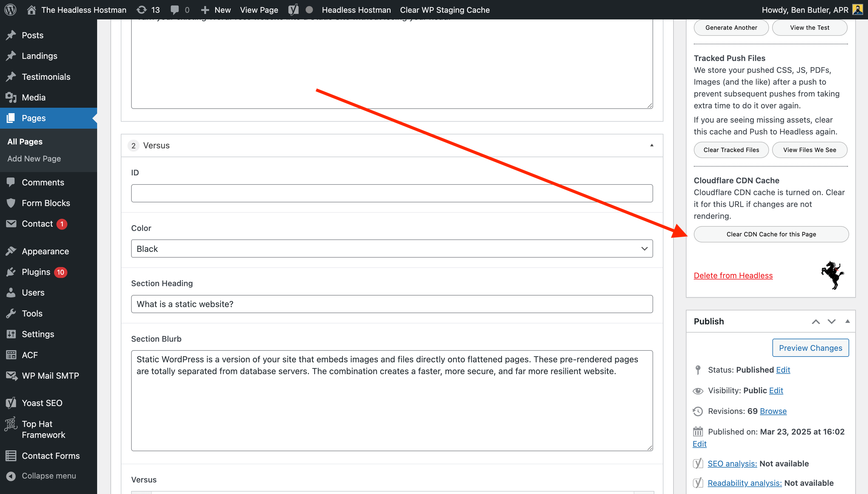Move Publish panel down with chevron

(x=831, y=322)
